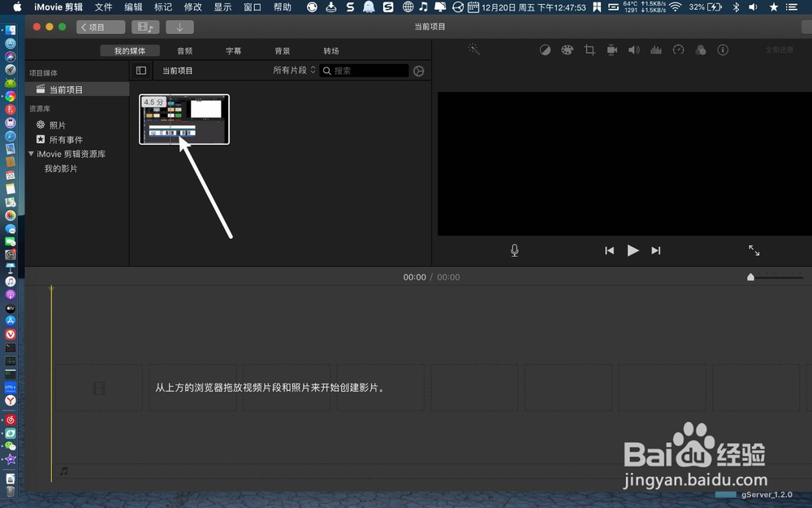Open the clip speed control
812x508 pixels.
679,50
